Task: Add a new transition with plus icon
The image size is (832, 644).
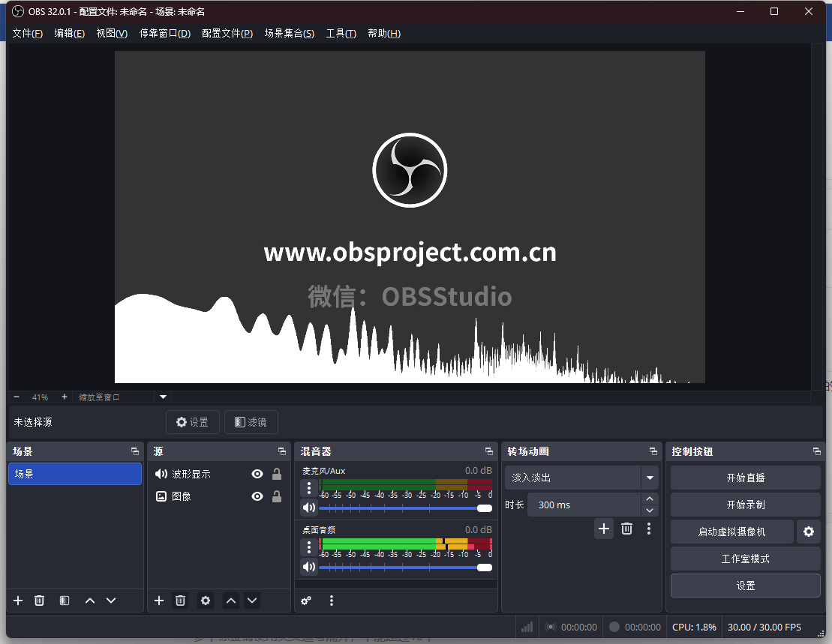Action: coord(604,529)
